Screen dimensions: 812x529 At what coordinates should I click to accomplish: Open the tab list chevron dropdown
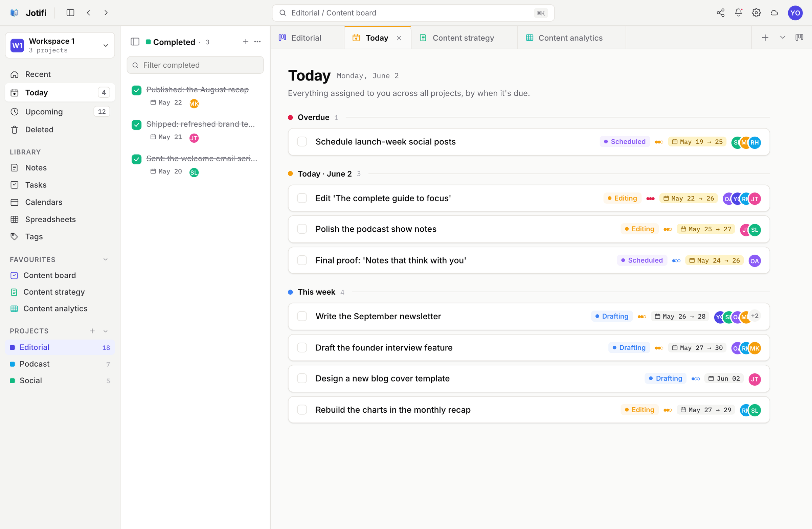pyautogui.click(x=783, y=38)
